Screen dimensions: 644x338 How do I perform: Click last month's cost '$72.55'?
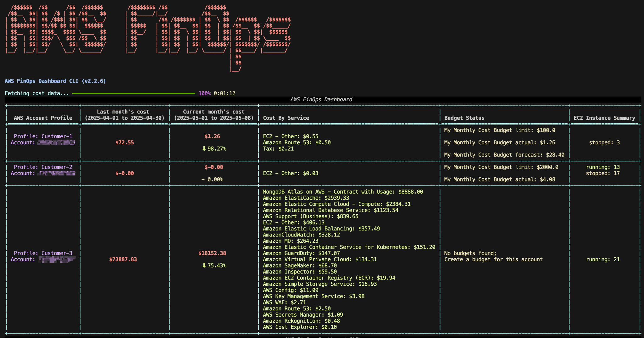click(x=125, y=142)
